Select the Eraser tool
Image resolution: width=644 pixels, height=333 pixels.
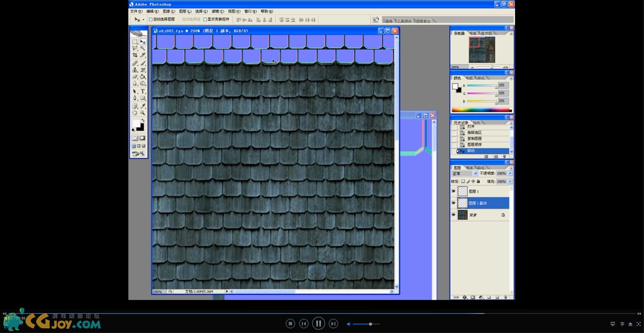point(135,77)
